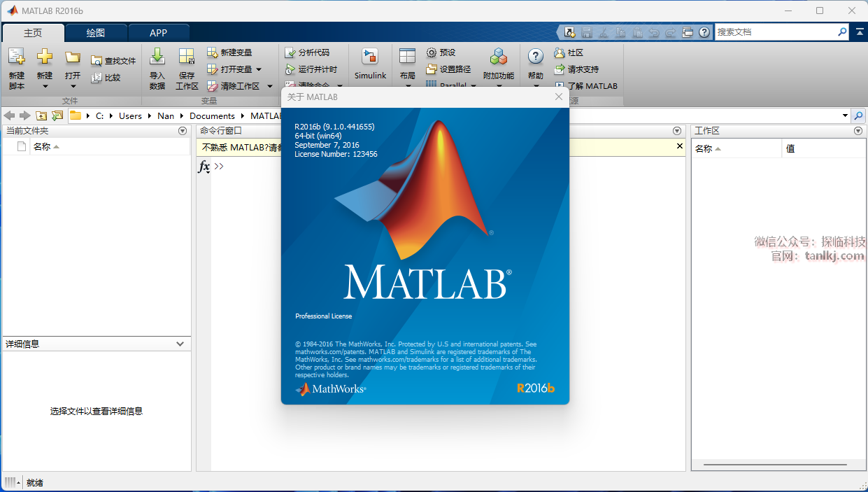
Task: Click the fx function browser icon
Action: pos(204,167)
